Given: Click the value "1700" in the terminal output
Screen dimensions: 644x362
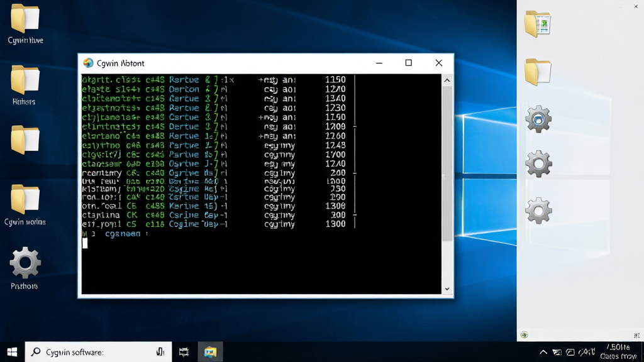Looking at the screenshot, I should [x=335, y=155].
